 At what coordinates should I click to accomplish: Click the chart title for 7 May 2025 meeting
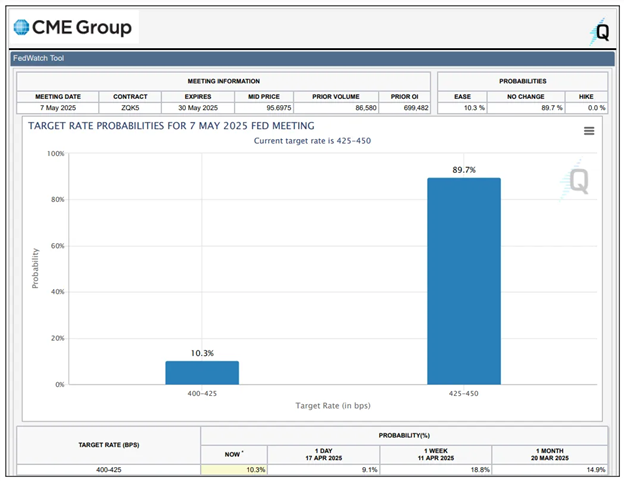tap(171, 126)
